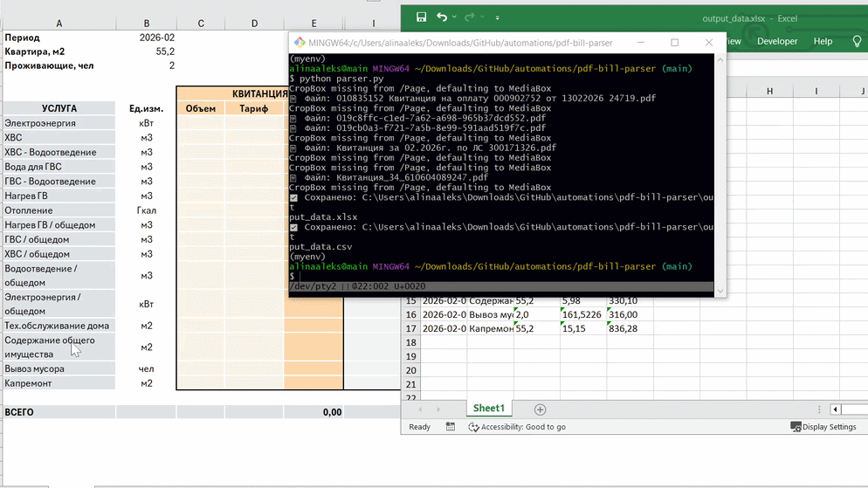Click the УСЛУГА header cell
This screenshot has width=868, height=488.
coord(59,108)
